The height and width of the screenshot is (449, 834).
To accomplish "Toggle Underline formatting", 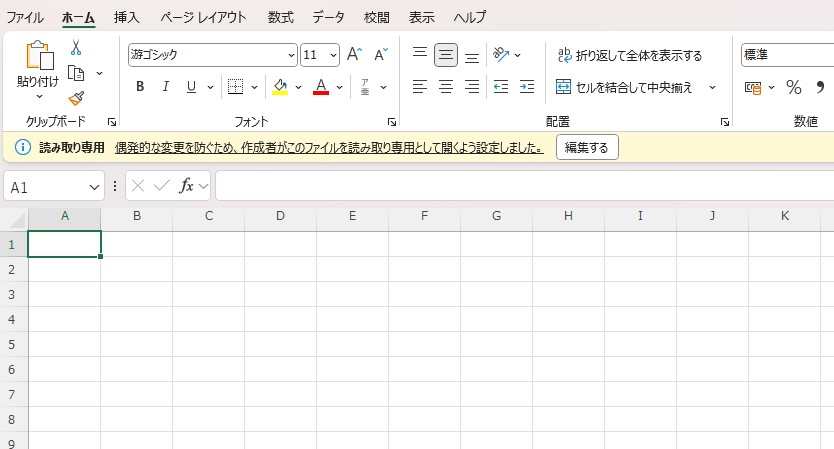I will pyautogui.click(x=191, y=86).
